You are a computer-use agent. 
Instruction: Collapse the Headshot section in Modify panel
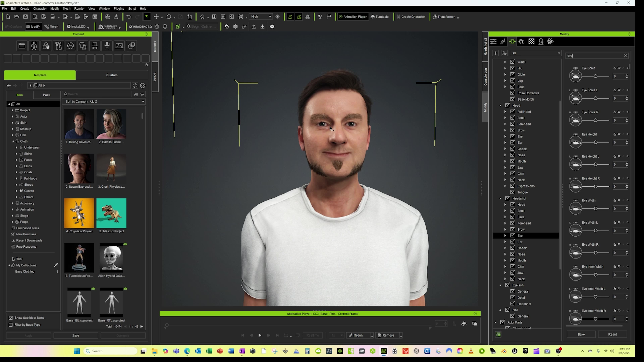tap(500, 198)
